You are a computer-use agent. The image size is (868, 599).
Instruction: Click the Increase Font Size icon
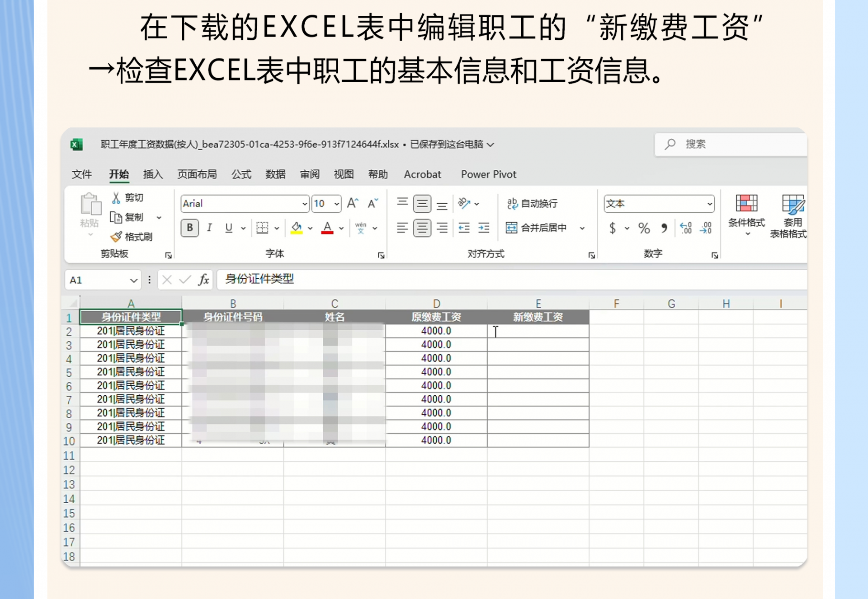tap(353, 203)
